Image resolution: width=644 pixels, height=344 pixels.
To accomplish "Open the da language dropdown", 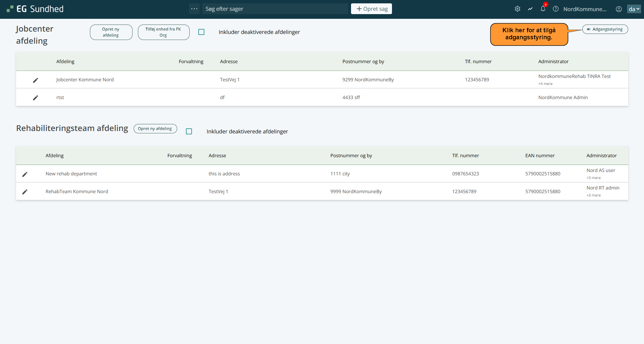I will 634,9.
